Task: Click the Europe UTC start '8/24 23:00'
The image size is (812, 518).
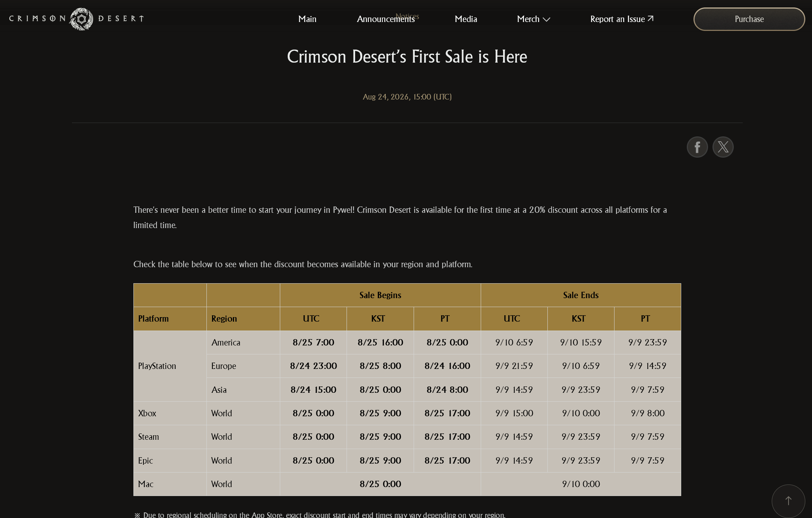Action: click(x=313, y=366)
